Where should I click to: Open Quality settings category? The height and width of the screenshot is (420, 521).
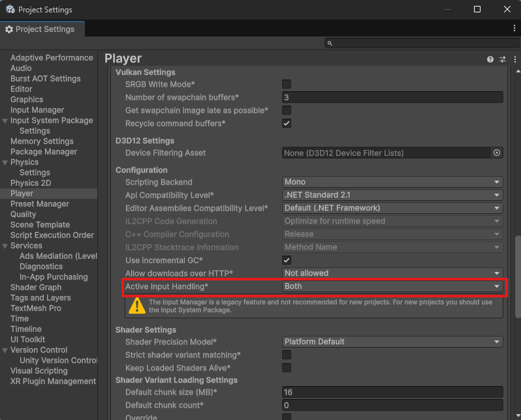pos(24,214)
